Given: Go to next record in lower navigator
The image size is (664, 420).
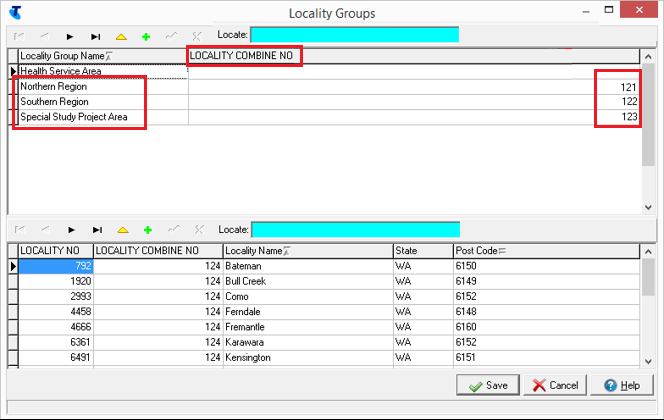Looking at the screenshot, I should tap(71, 230).
